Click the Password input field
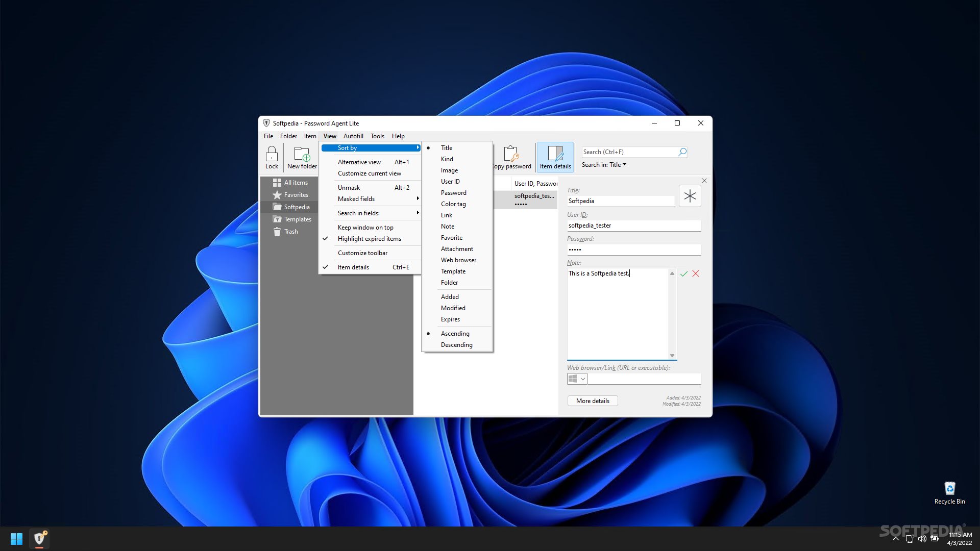The image size is (980, 551). [x=634, y=249]
